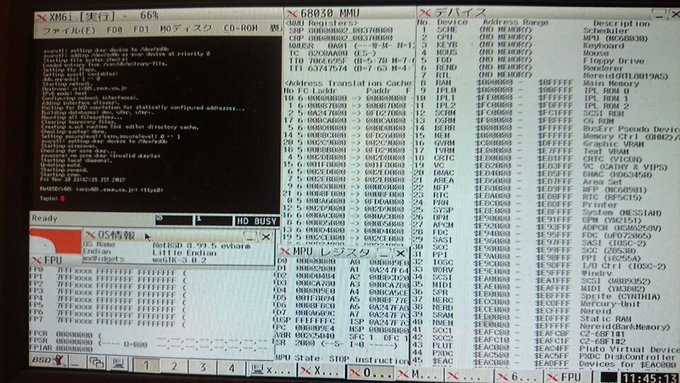
Task: Select the 'O...' task button in the taskbar
Action: [x=370, y=373]
